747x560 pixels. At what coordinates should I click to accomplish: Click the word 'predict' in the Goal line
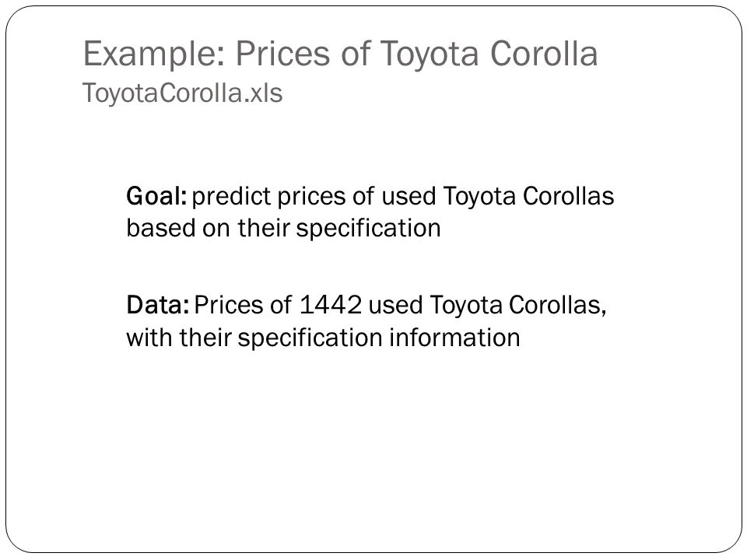point(232,197)
